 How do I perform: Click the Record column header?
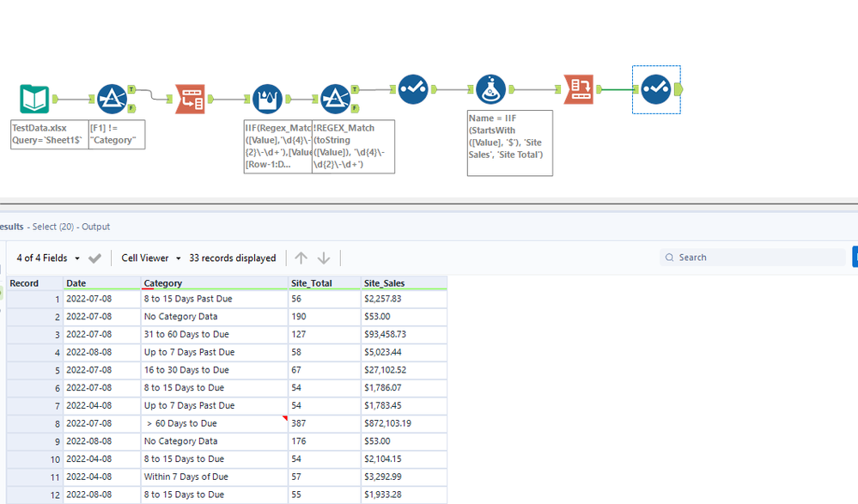[35, 283]
